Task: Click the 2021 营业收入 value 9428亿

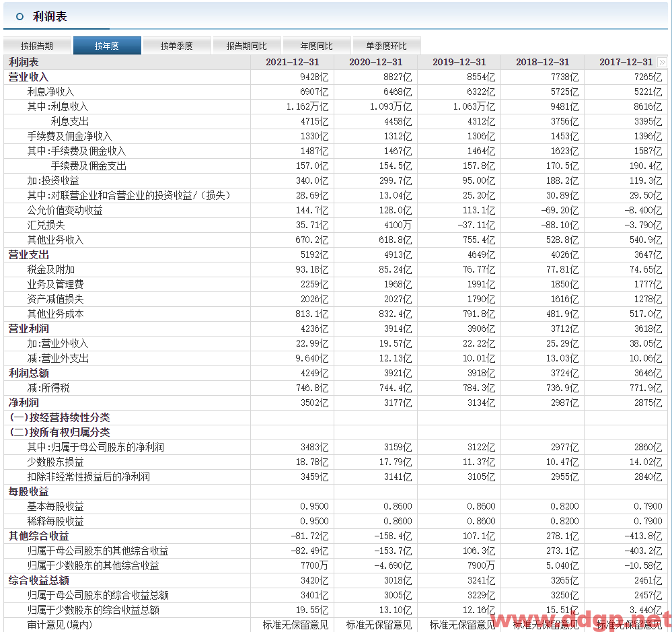Action: 314,77
